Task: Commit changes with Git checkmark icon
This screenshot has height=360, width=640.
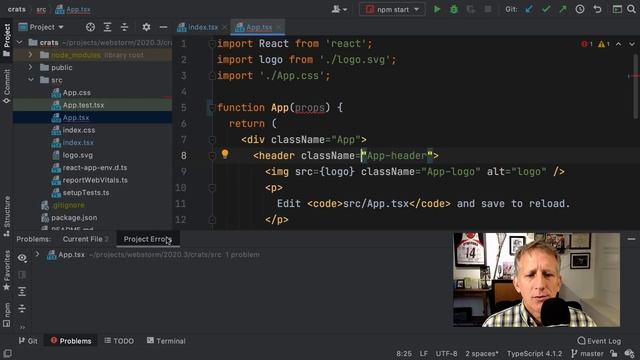Action: tap(546, 9)
